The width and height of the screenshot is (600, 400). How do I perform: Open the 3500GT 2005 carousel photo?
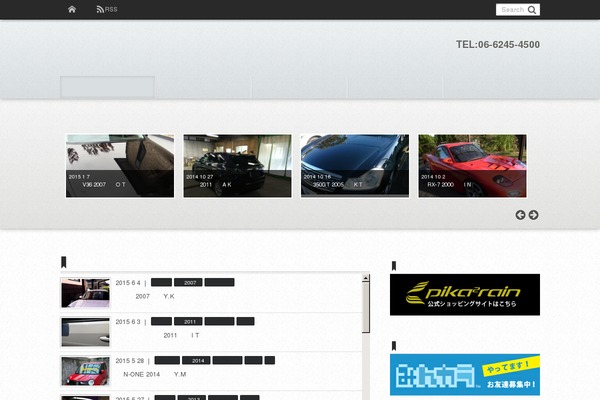[x=355, y=166]
